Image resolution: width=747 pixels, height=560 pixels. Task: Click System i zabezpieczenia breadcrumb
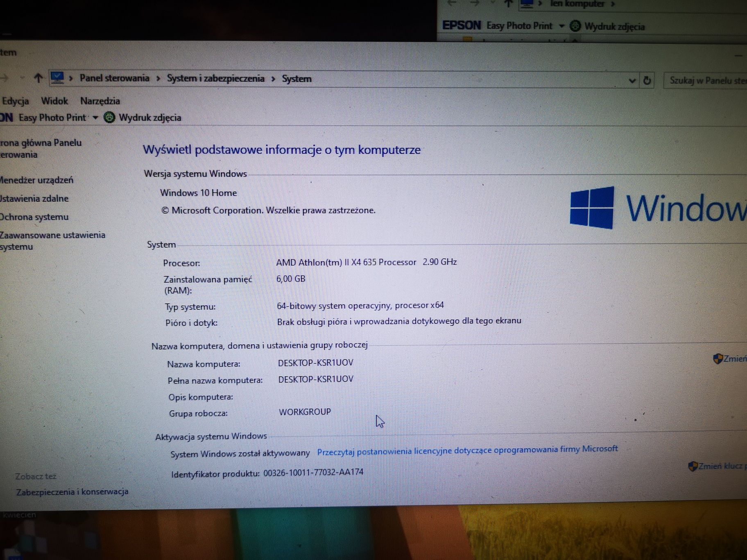[215, 78]
